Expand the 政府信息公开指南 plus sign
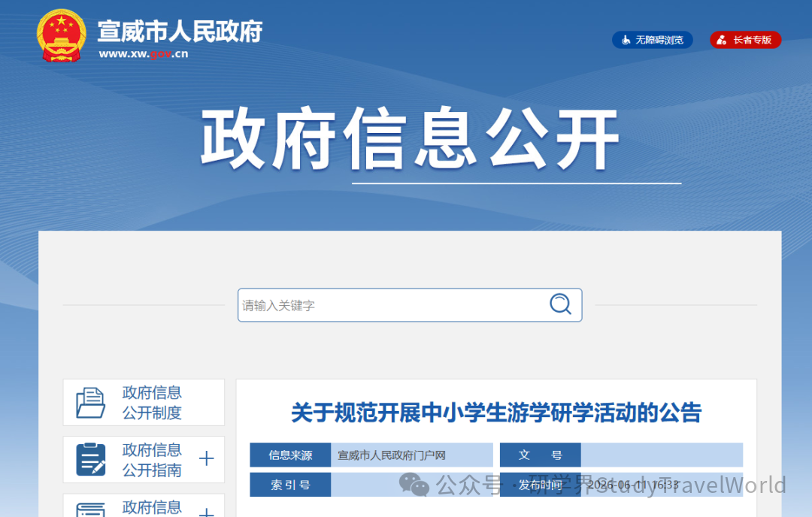 tap(206, 458)
